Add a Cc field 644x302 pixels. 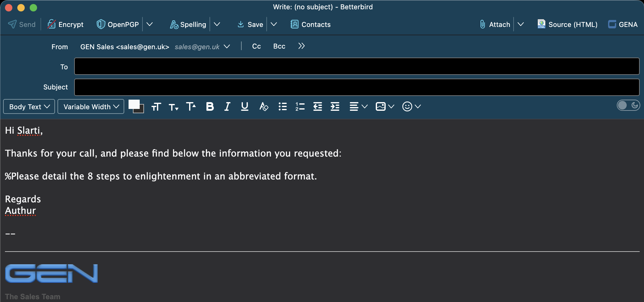click(256, 46)
